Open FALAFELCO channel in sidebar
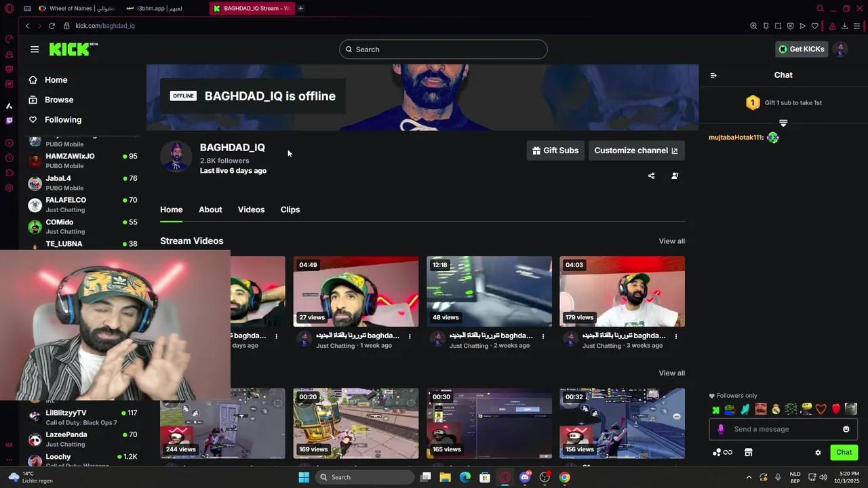Screen dimensions: 868x488 (82, 205)
